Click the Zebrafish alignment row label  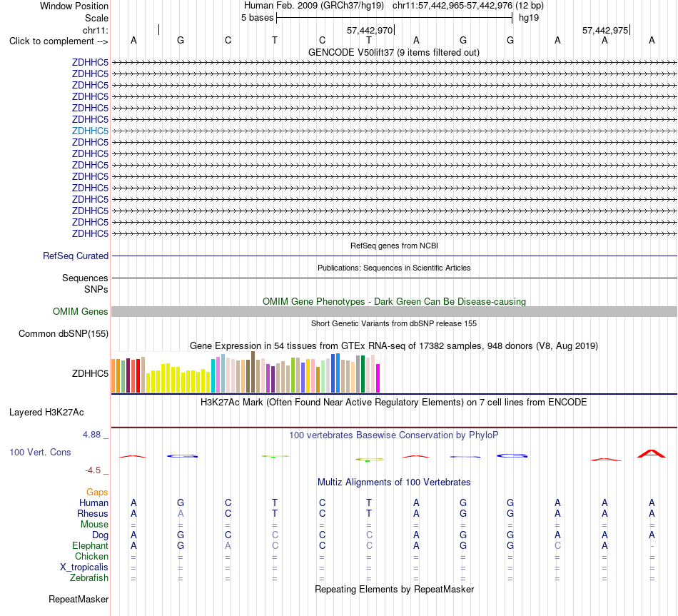coord(89,578)
